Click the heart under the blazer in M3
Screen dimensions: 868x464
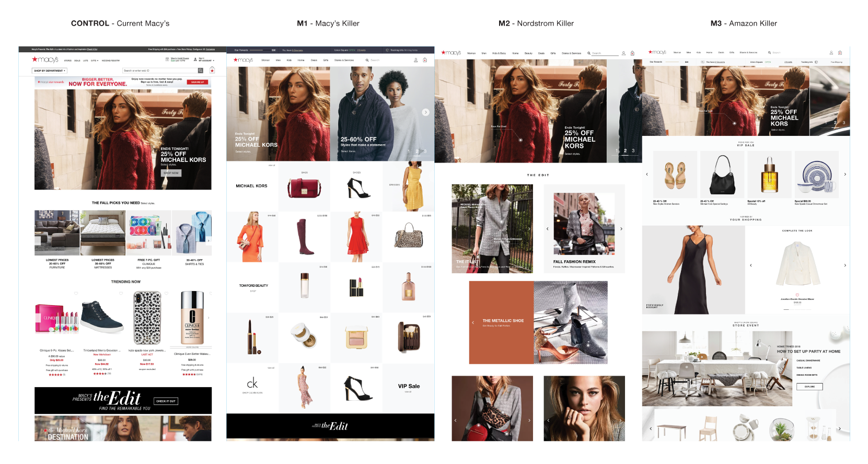(797, 295)
